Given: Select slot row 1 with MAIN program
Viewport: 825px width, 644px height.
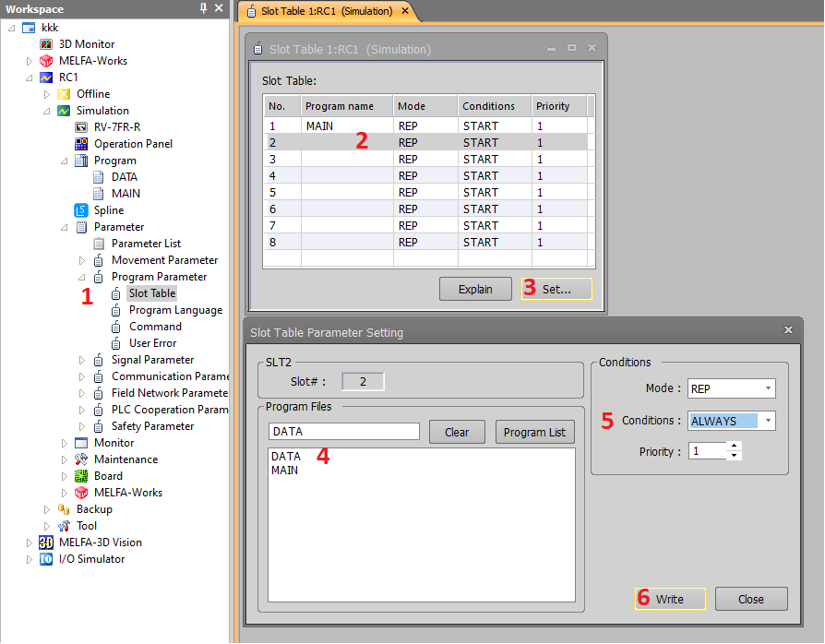Looking at the screenshot, I should [425, 125].
